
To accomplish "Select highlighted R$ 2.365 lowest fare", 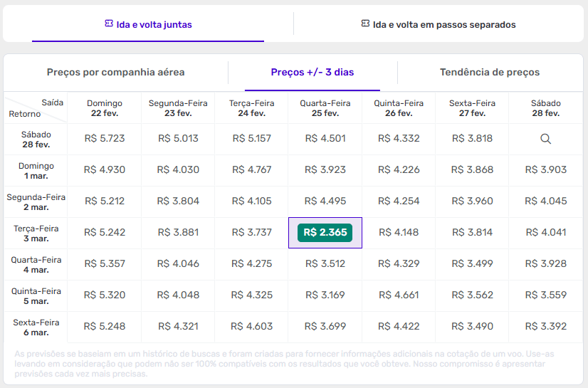I will [x=325, y=233].
